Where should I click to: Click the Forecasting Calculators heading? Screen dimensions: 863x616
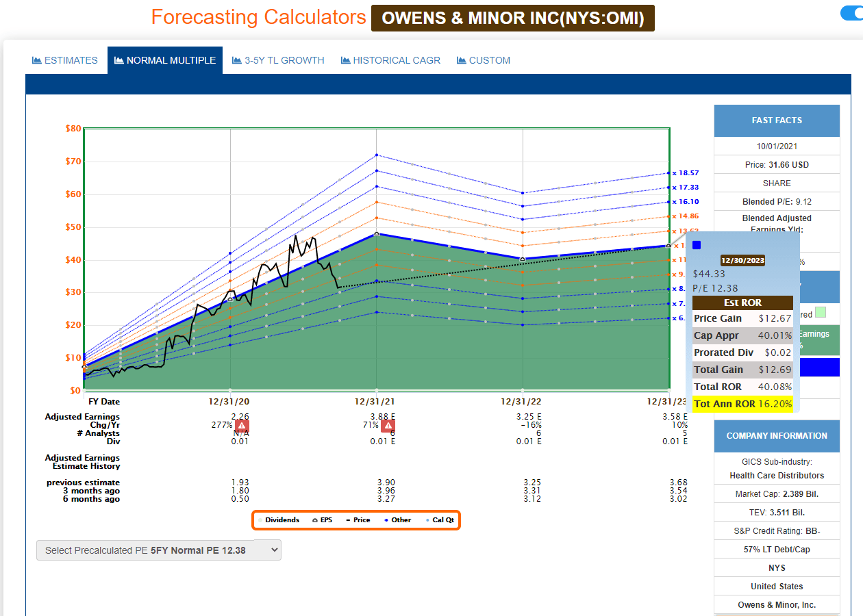click(259, 17)
